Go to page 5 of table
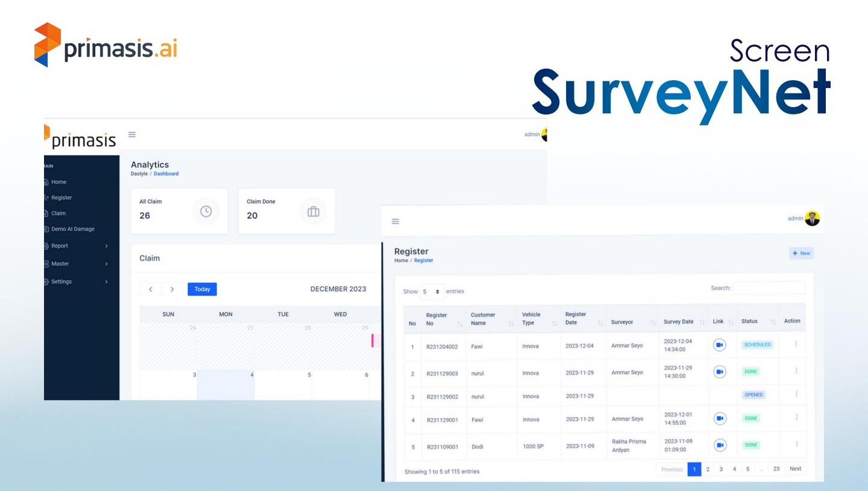 747,469
